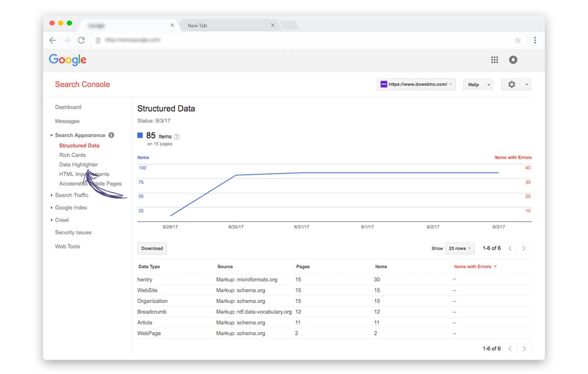This screenshot has height=374, width=588.
Task: Open Rich Cards in the sidebar
Action: pyautogui.click(x=73, y=155)
